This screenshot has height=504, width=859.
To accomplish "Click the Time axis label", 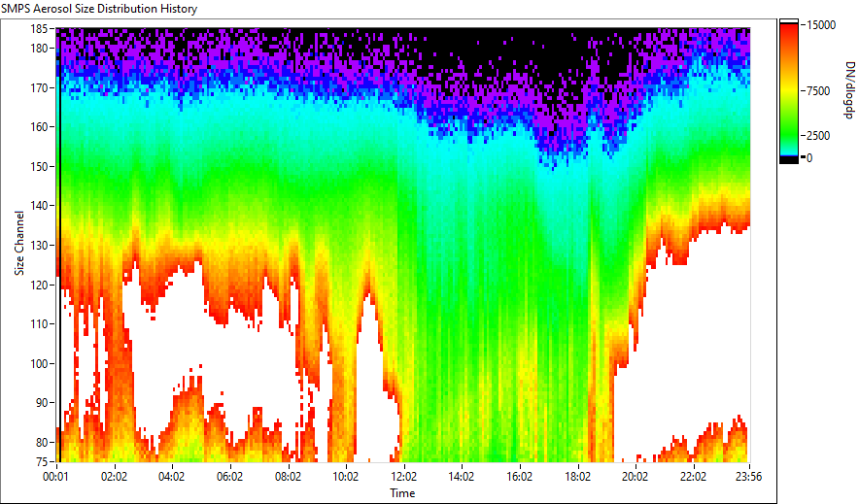I will 402,493.
